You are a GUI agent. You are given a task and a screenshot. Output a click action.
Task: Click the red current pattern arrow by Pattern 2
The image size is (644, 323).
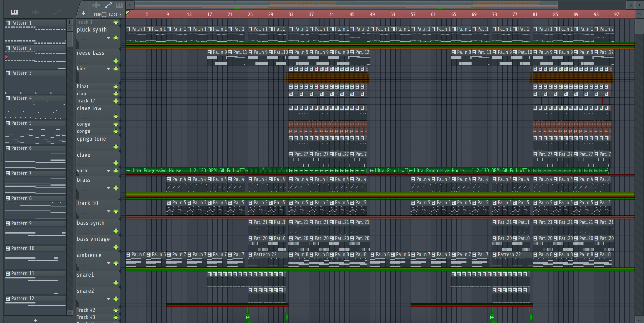[x=6, y=57]
